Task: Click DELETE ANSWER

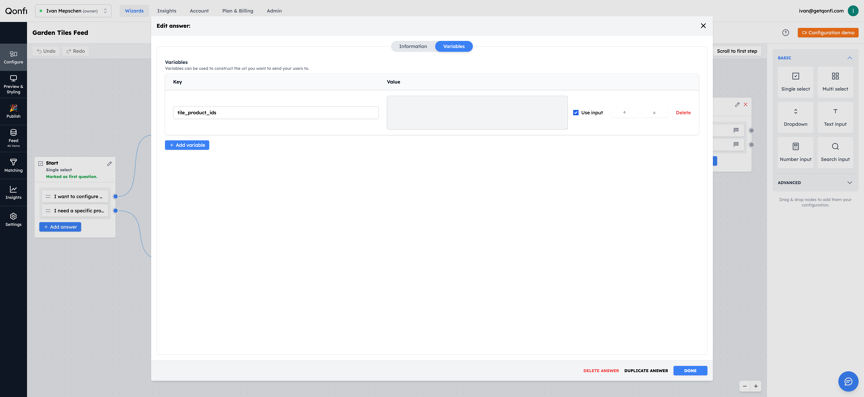Action: coord(601,371)
